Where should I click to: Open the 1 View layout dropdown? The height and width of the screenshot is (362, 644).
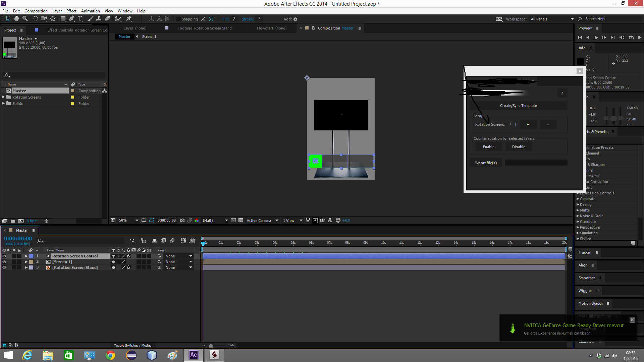292,221
